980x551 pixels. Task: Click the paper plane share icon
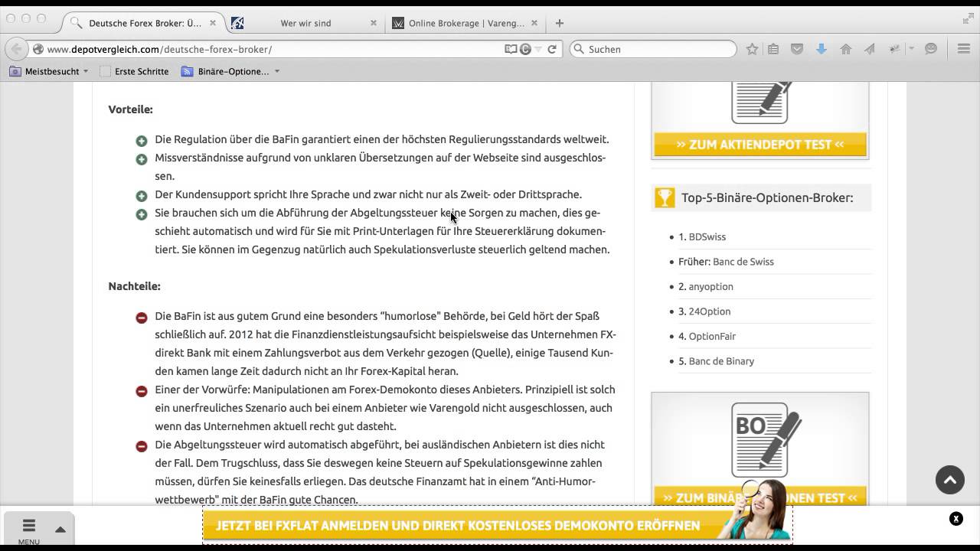870,49
